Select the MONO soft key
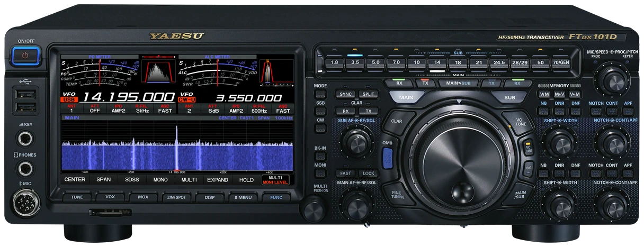The width and height of the screenshot is (644, 247). (160, 180)
